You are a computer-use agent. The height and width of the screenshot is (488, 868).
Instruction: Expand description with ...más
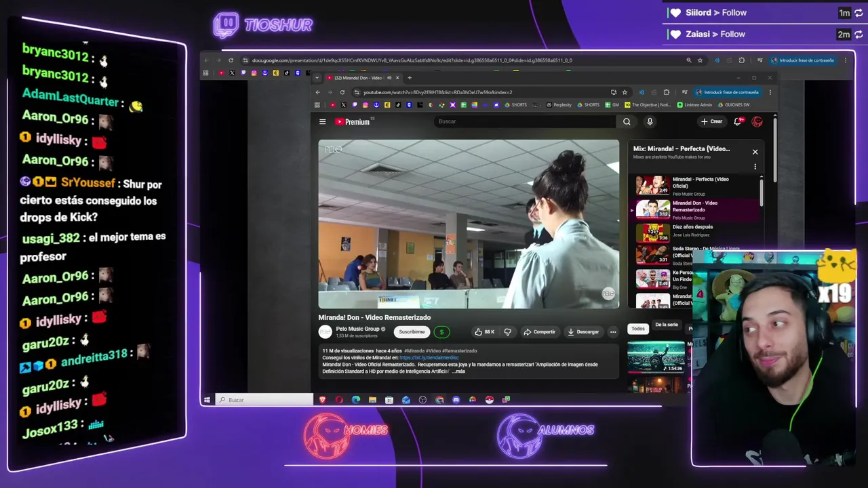point(458,371)
